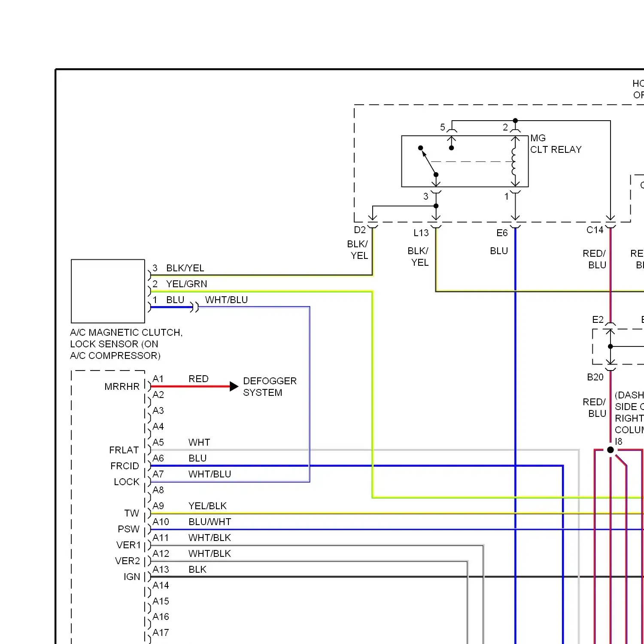This screenshot has height=644, width=644.
Task: Click the I8 splice label
Action: 618,441
